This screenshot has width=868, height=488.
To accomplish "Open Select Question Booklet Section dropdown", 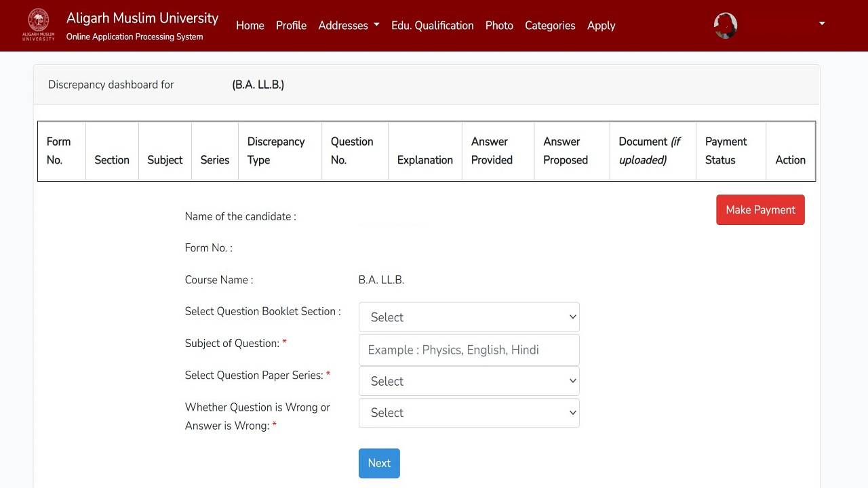I will tap(469, 317).
